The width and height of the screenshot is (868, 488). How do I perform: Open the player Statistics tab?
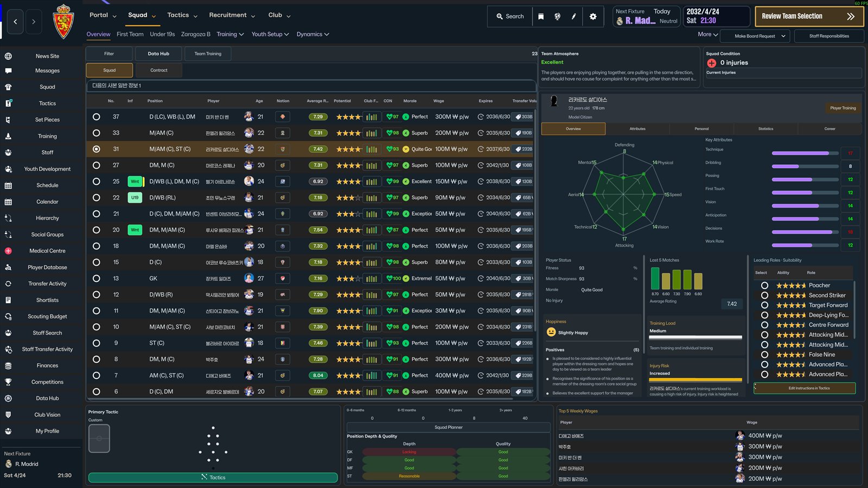765,129
